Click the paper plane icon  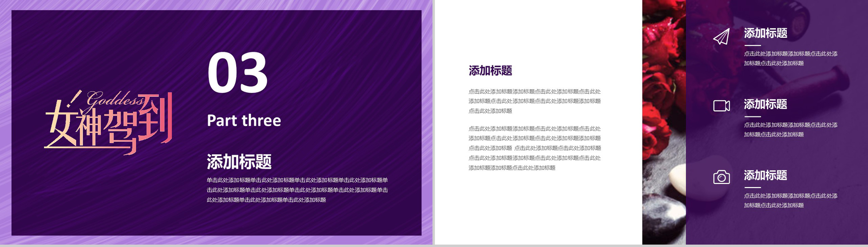(722, 37)
